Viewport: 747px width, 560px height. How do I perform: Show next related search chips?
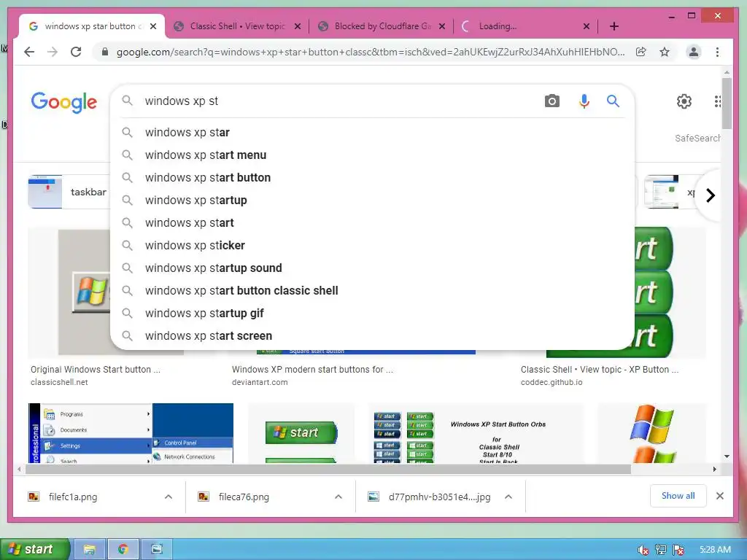710,195
